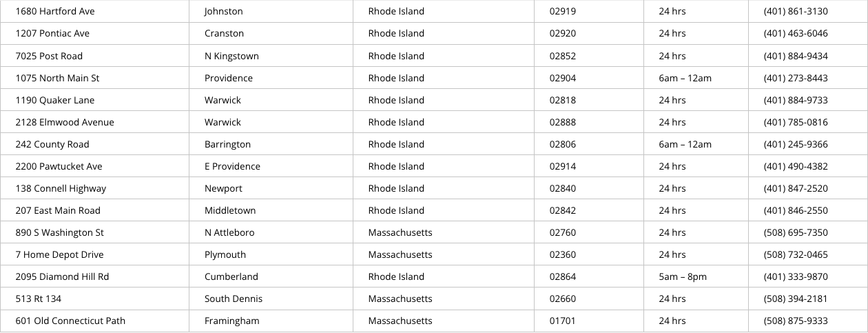Click the Barrington city cell

point(227,144)
